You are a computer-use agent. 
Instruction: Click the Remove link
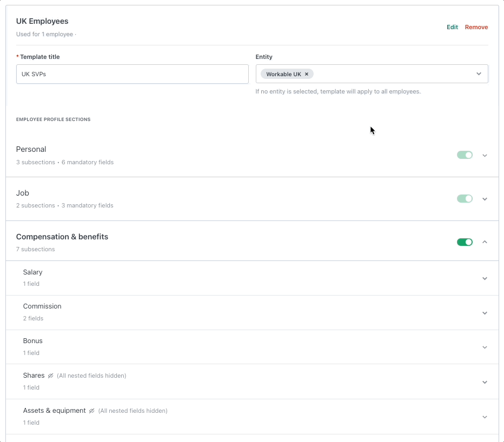(476, 27)
